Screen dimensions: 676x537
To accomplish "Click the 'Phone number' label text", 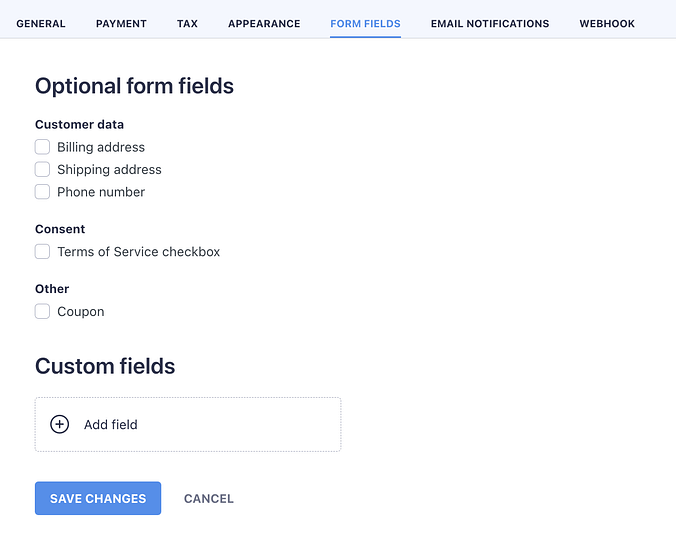I will point(101,192).
